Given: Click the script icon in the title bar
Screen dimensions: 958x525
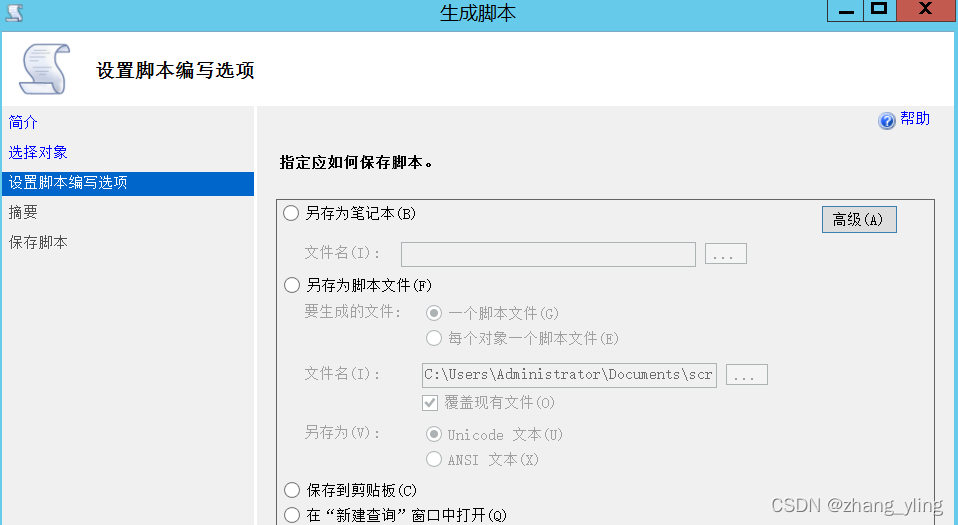Looking at the screenshot, I should point(13,12).
